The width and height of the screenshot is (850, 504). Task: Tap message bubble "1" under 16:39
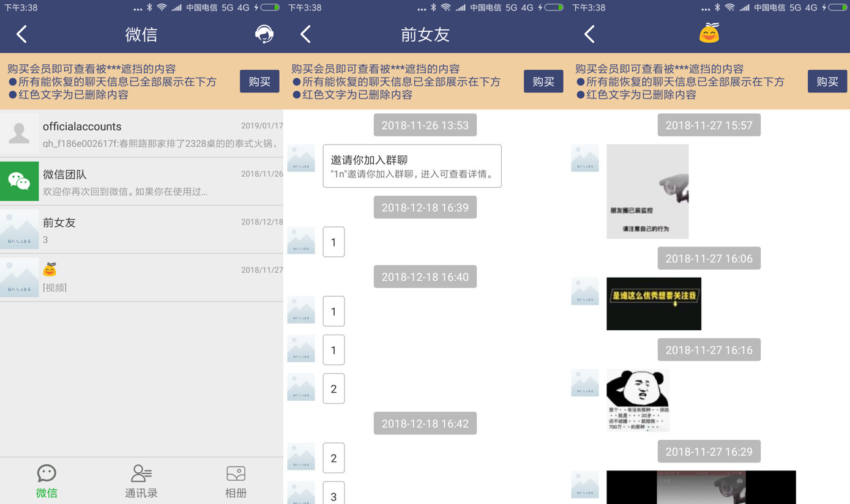point(334,242)
